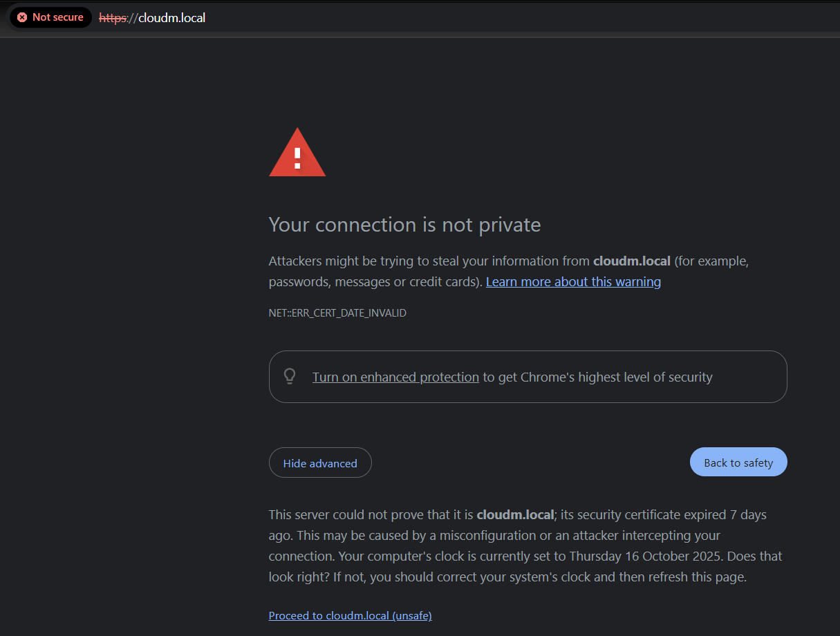Click the lightbulb icon beside enhanced protection
Screen dimensions: 840x636
pyautogui.click(x=290, y=377)
